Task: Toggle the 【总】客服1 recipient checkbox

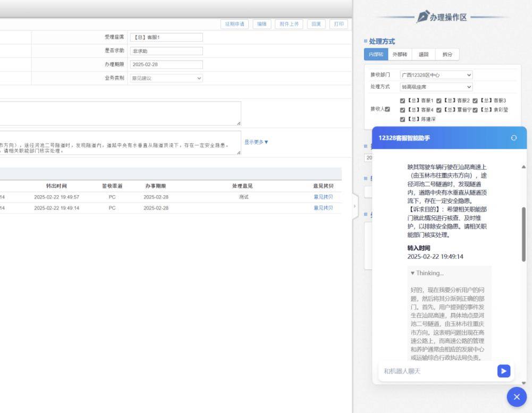Action: pos(402,100)
